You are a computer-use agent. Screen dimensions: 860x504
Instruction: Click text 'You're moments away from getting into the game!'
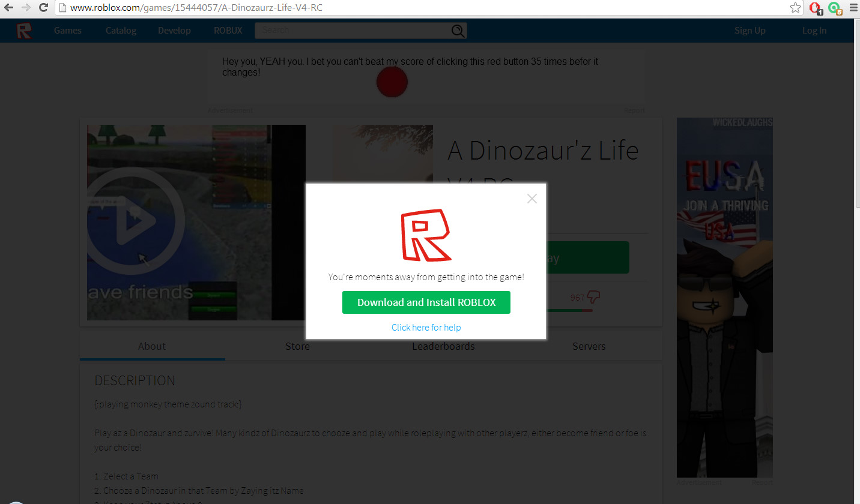point(426,277)
